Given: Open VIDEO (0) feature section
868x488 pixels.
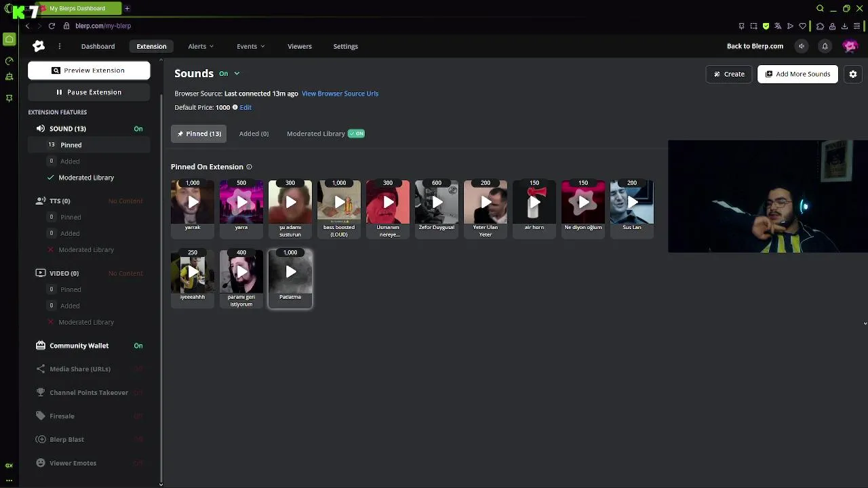Looking at the screenshot, I should pyautogui.click(x=89, y=273).
